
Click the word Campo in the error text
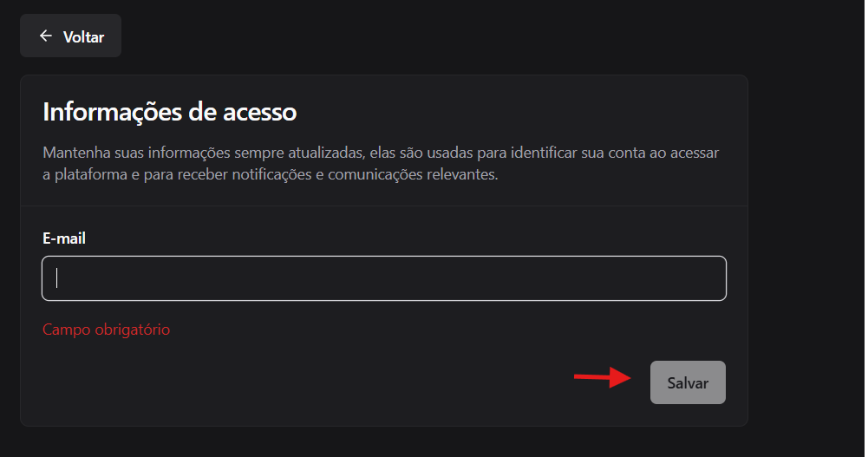point(67,330)
